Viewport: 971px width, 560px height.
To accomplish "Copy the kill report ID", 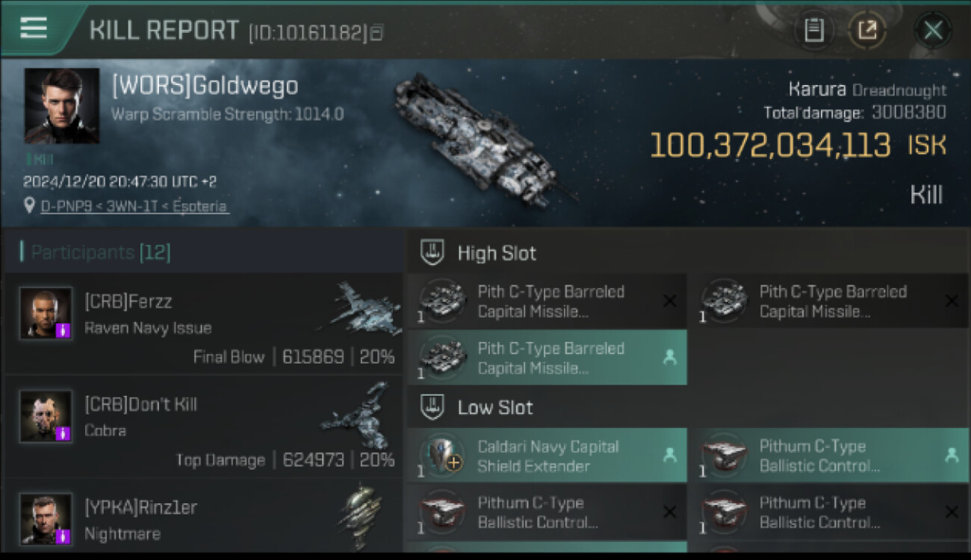I will click(377, 32).
